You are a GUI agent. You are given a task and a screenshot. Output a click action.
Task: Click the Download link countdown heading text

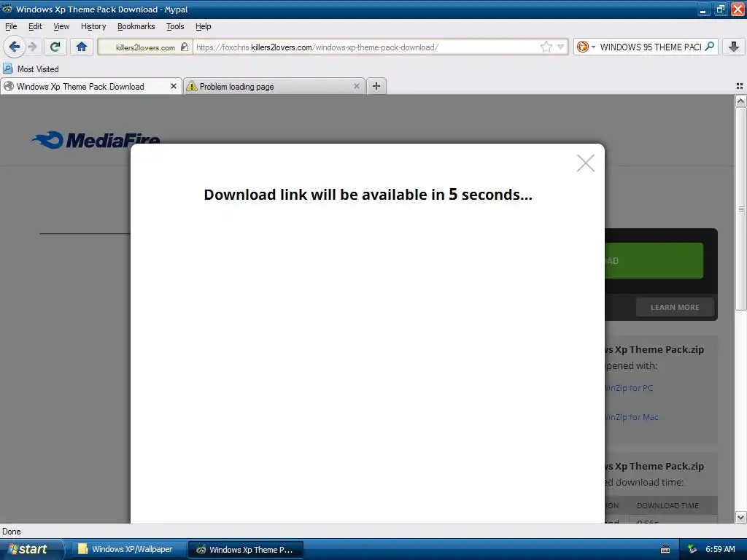[x=368, y=194]
